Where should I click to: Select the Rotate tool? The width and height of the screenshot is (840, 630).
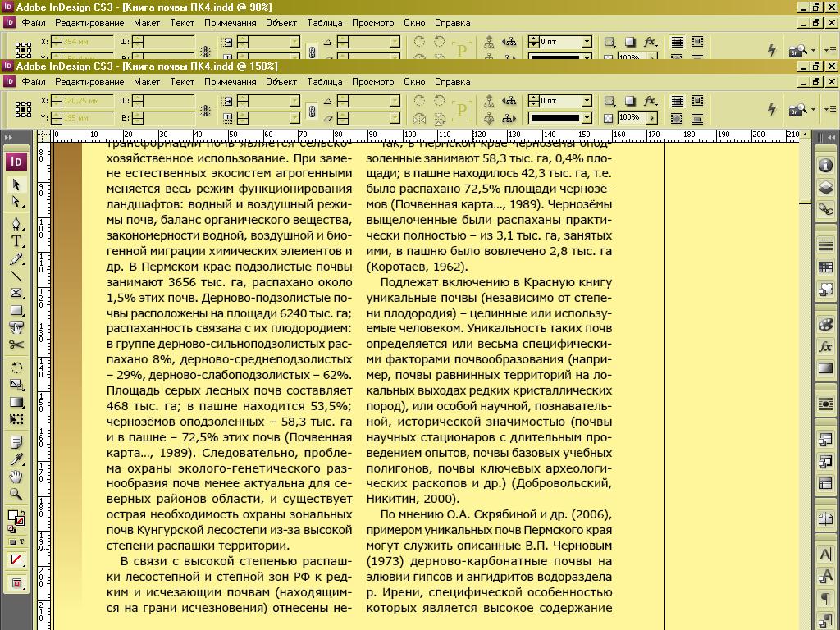16,367
